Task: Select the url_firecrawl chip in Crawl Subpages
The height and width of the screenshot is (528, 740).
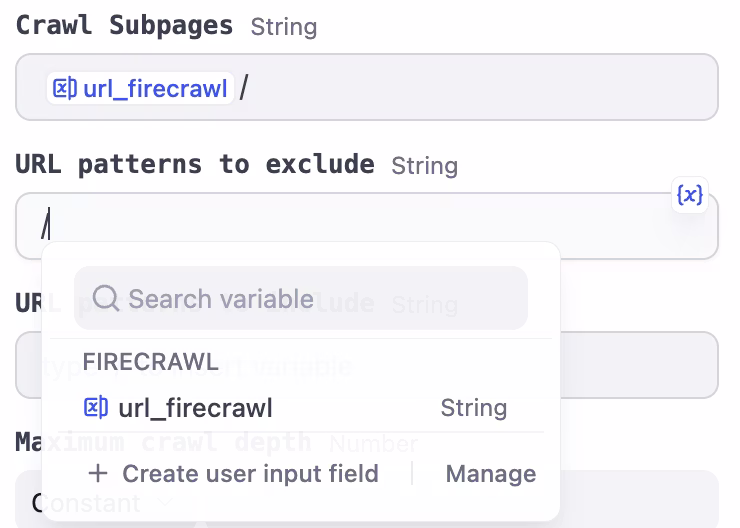Action: 154,89
